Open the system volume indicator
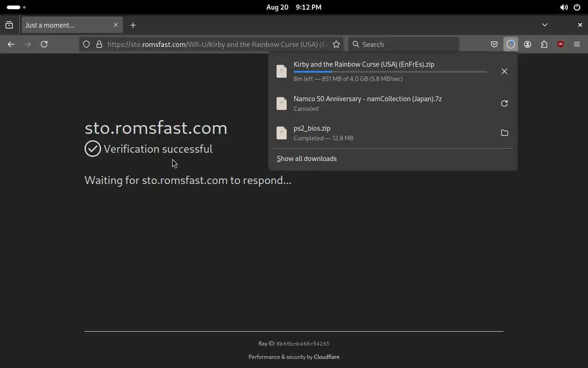The image size is (588, 368). (x=564, y=7)
